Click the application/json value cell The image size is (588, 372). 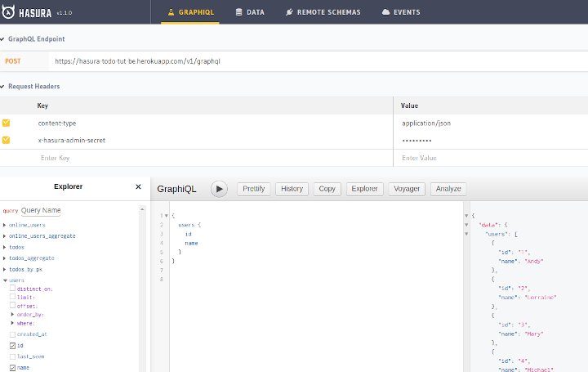pos(426,123)
